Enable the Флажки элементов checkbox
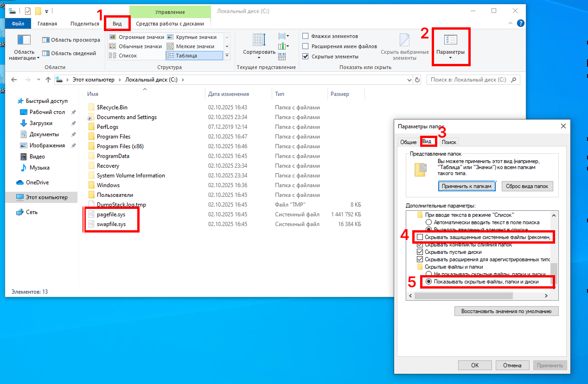This screenshot has width=588, height=384. 306,36
